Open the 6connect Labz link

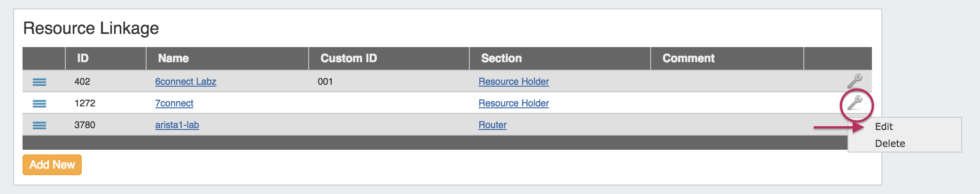point(186,81)
